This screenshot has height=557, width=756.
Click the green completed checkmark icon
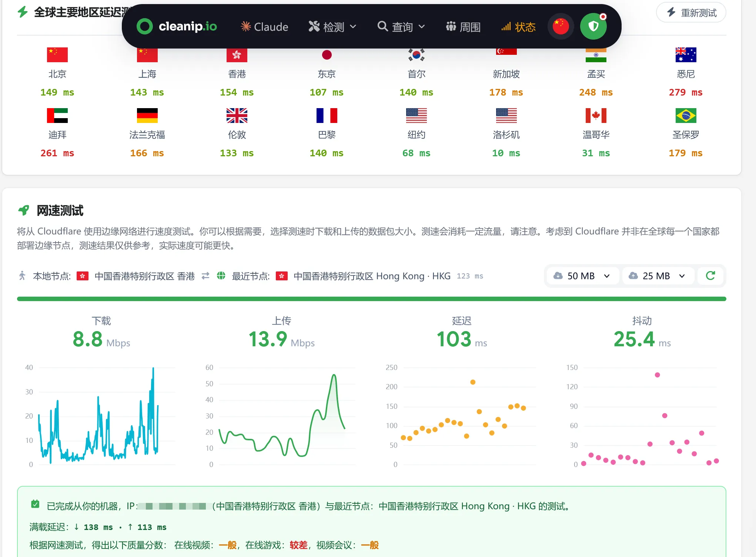pos(35,504)
